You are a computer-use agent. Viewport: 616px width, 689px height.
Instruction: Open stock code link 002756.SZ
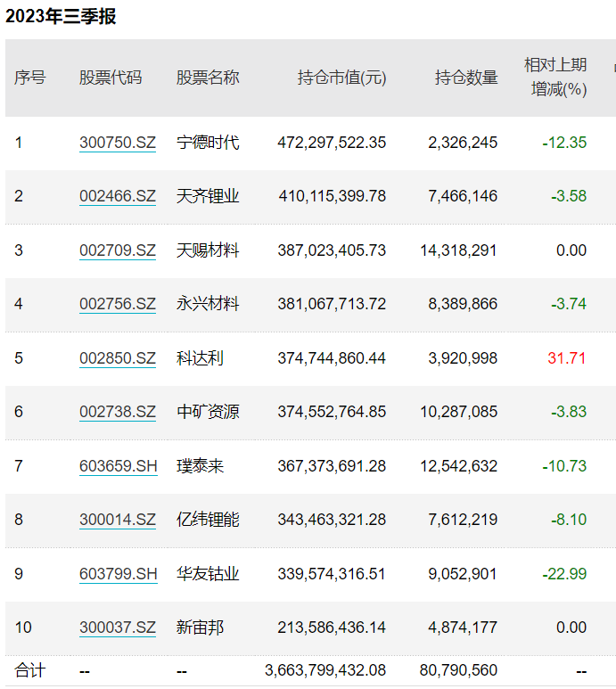[x=118, y=304]
